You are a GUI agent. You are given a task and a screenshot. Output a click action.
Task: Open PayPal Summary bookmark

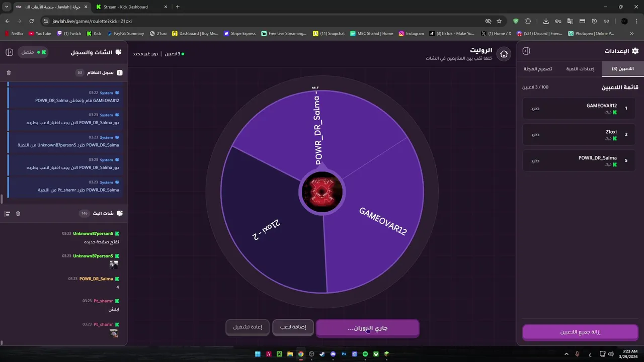tap(125, 33)
